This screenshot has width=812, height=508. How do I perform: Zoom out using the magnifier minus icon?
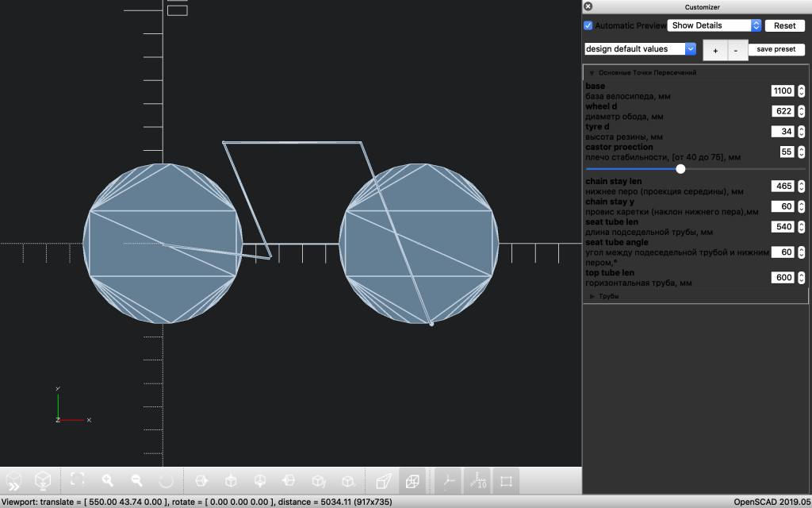136,480
